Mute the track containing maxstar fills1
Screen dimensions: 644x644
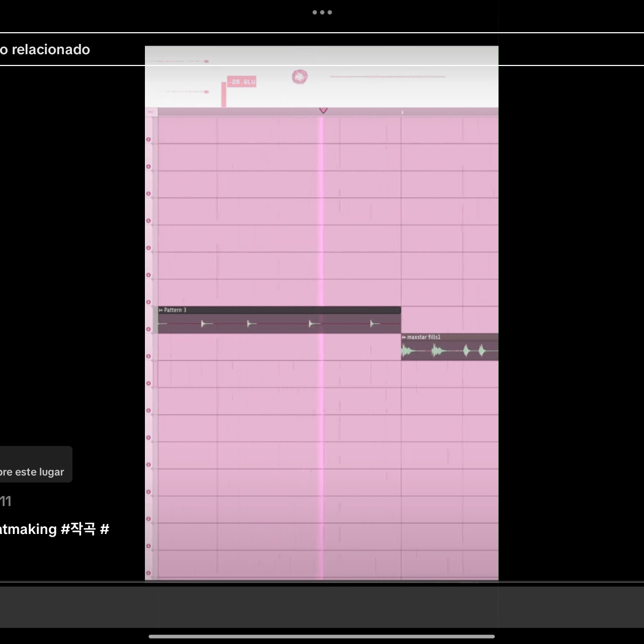point(149,356)
